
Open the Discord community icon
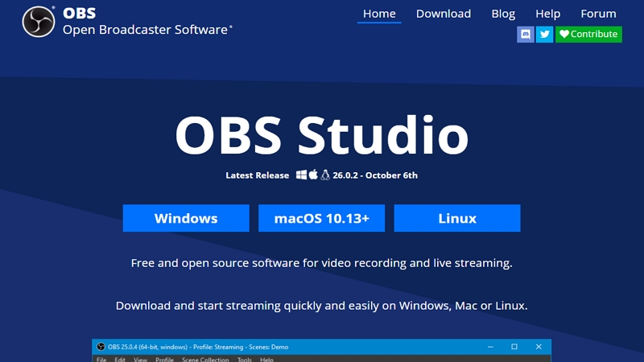tap(526, 34)
